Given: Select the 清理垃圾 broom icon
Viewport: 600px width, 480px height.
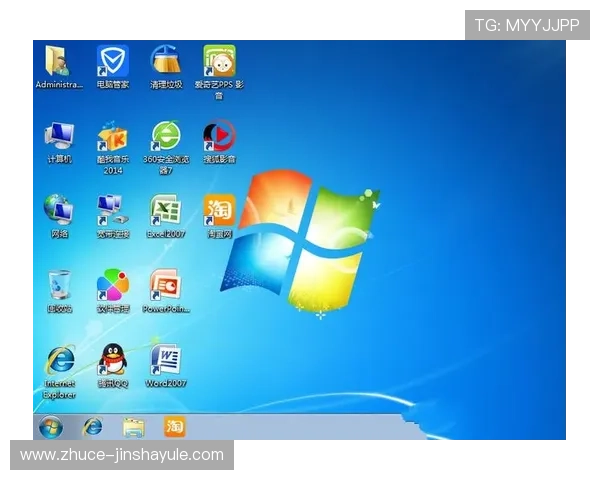Looking at the screenshot, I should 166,62.
